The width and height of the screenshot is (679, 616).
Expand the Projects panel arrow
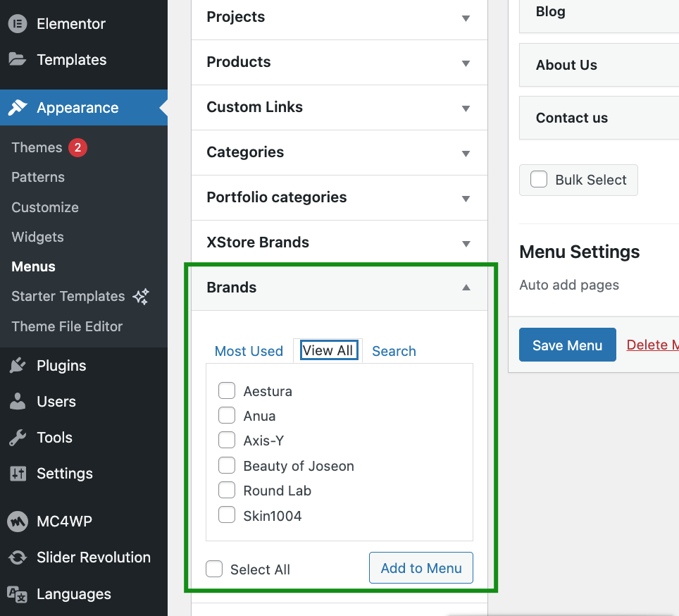(x=466, y=18)
